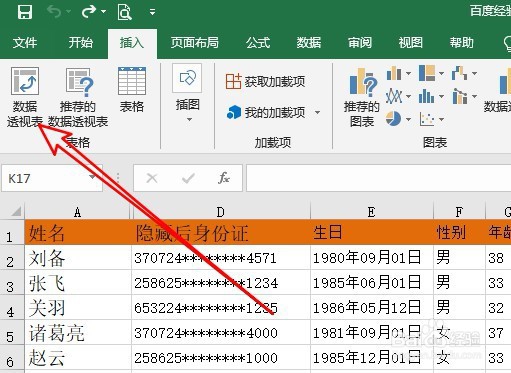Expand the scatter chart dropdown arrow
This screenshot has height=373, width=511.
tap(441, 119)
